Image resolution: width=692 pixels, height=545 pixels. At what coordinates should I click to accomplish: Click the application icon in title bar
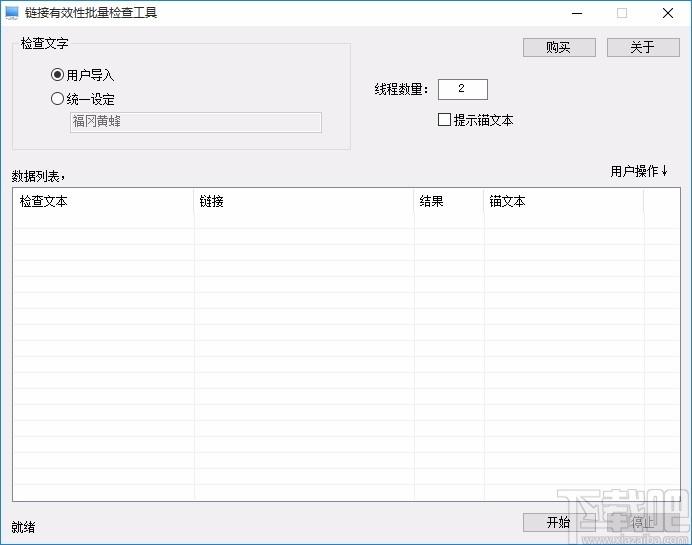12,13
